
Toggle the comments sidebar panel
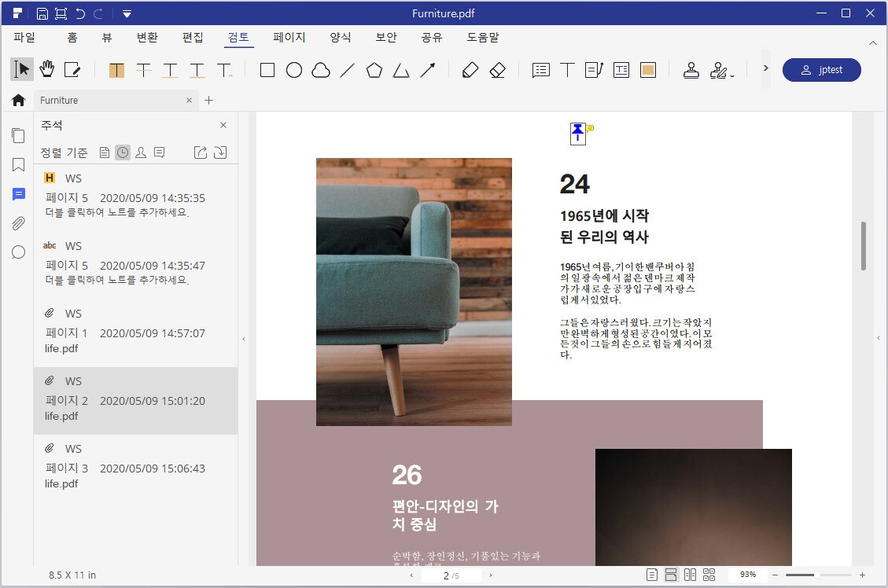[18, 194]
